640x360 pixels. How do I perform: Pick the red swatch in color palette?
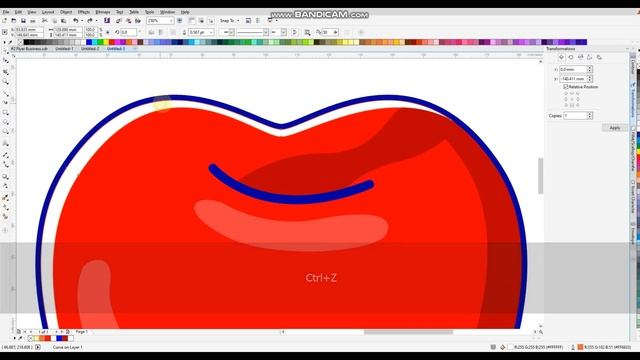(x=112, y=42)
